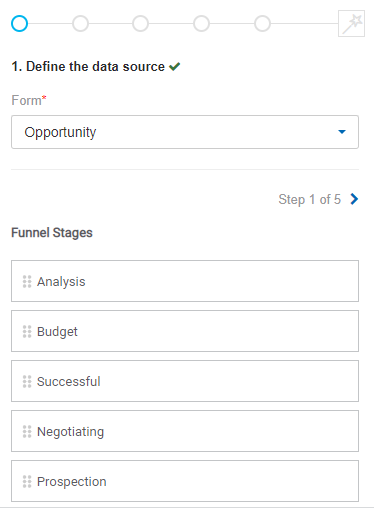The image size is (374, 508).
Task: Grab the drag handle of Successful stage
Action: coord(27,382)
